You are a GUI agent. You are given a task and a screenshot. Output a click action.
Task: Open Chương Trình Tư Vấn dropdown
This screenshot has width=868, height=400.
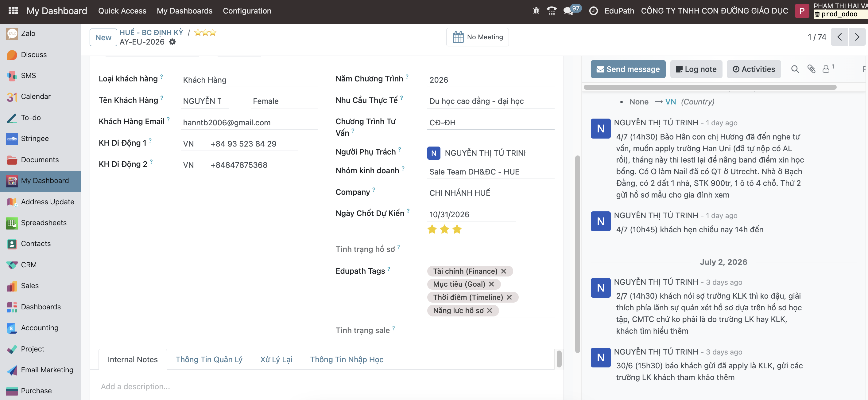point(490,123)
